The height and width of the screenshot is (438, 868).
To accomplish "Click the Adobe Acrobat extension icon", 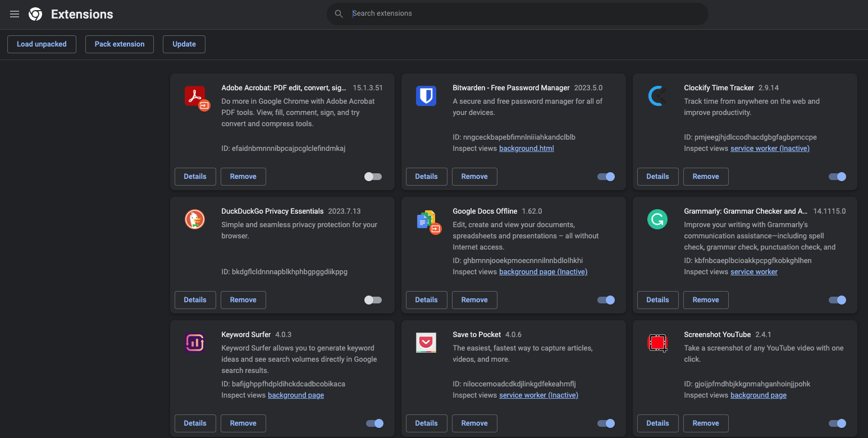I will pyautogui.click(x=197, y=98).
